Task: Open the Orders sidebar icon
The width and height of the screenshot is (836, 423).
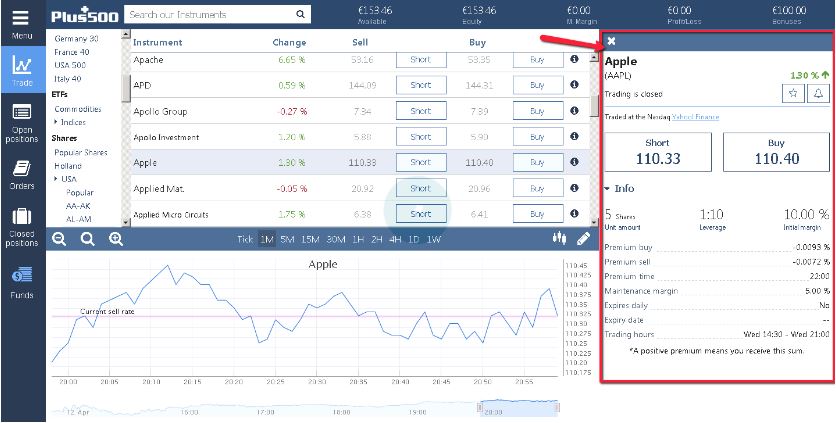Action: coord(22,169)
